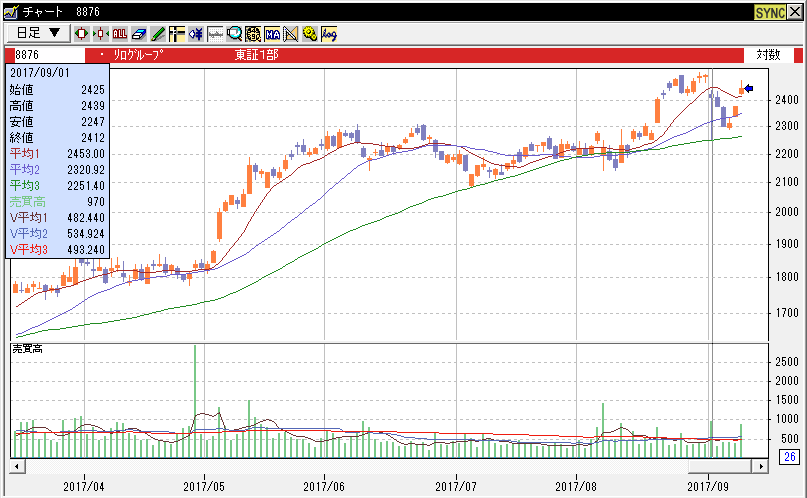Select the eraser tool icon
The image size is (807, 498).
pyautogui.click(x=138, y=33)
